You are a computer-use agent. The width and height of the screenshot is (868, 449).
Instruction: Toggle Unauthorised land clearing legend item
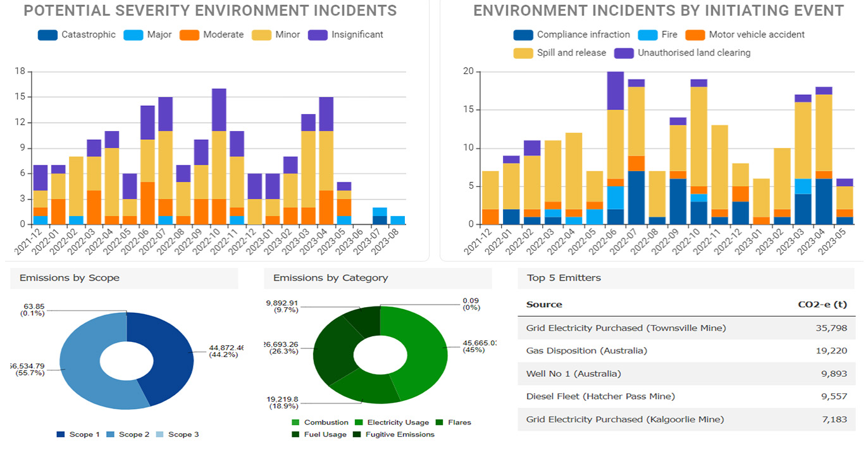682,53
